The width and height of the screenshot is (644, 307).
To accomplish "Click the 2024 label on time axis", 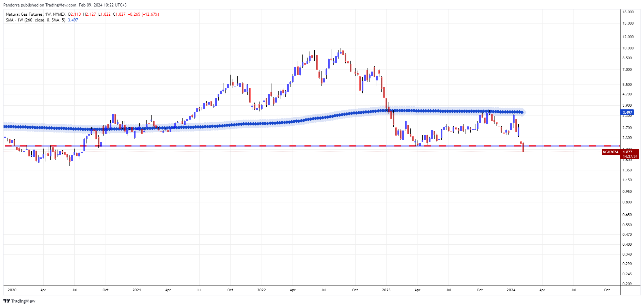I will [511, 290].
